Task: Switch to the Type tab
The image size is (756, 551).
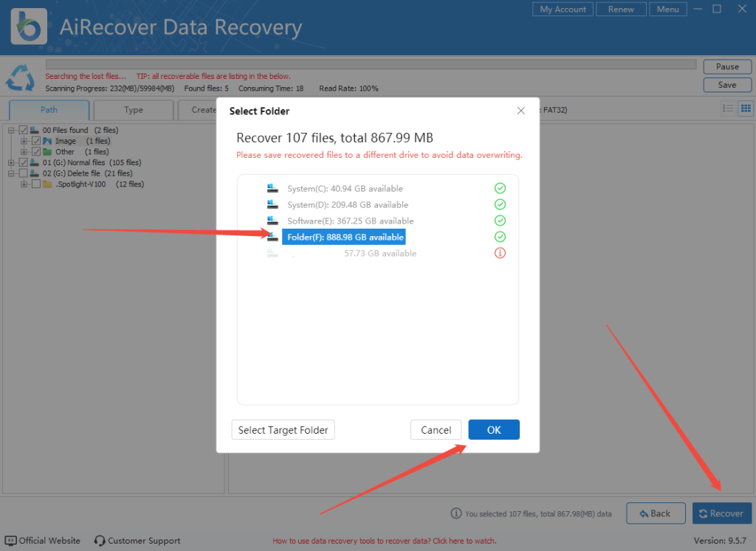Action: click(x=133, y=109)
